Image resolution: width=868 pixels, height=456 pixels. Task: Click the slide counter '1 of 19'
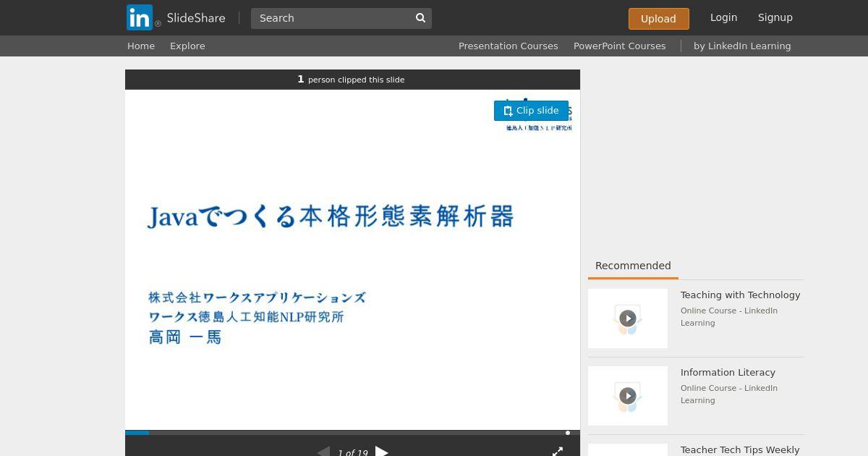[x=352, y=453]
